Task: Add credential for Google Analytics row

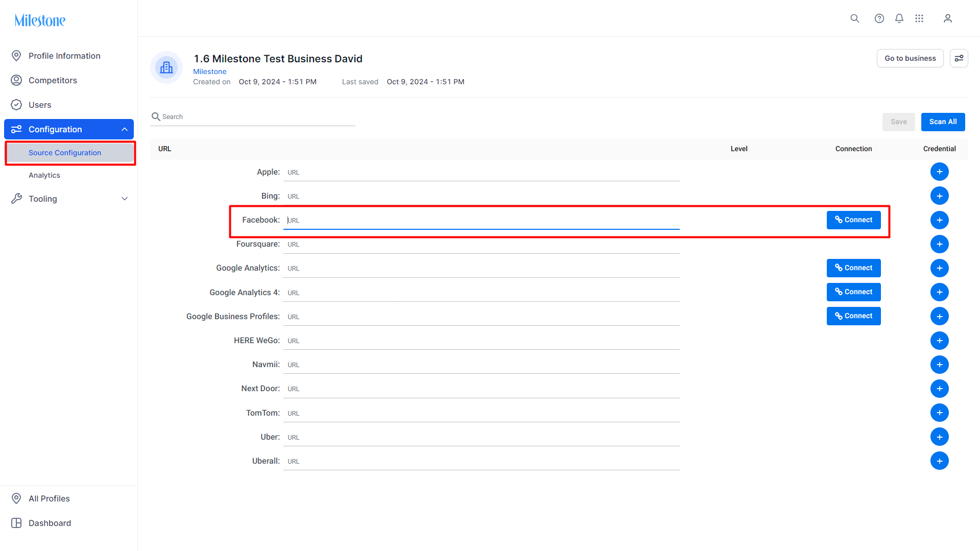Action: [x=939, y=268]
